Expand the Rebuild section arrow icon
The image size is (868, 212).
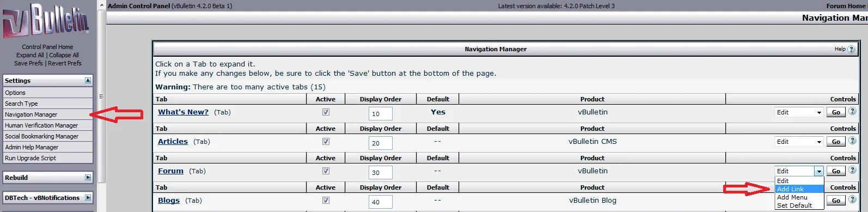88,177
